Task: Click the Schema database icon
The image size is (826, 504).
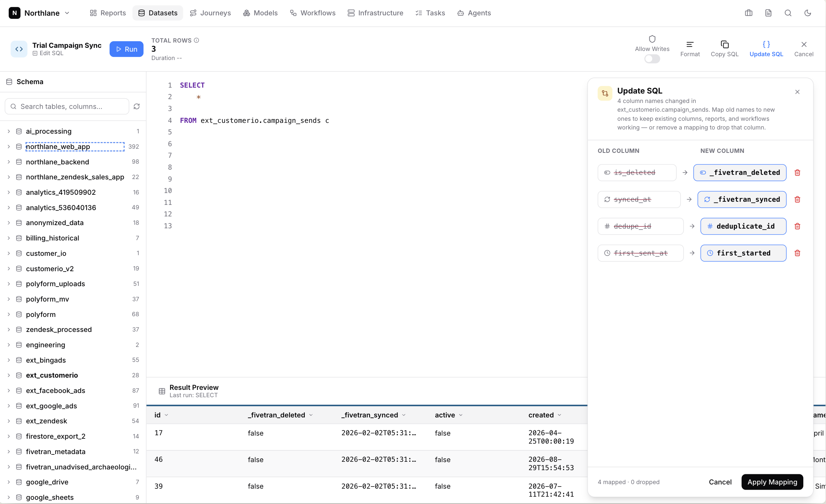Action: (x=9, y=82)
